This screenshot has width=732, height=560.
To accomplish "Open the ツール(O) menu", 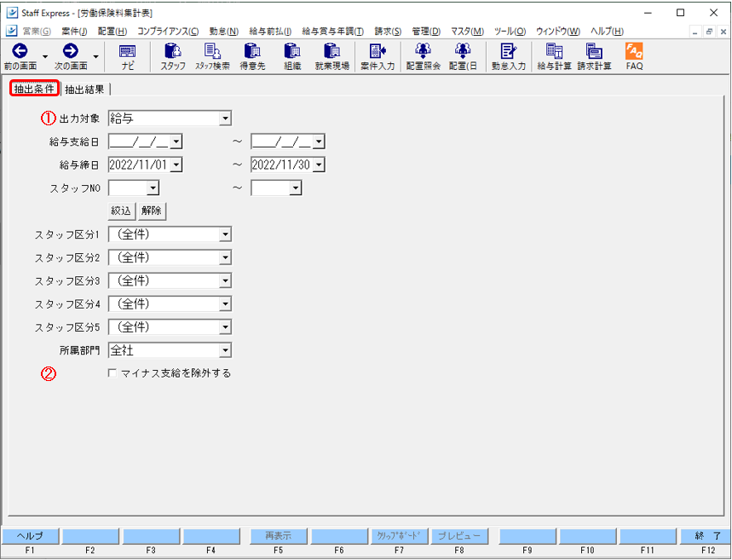I will [x=510, y=32].
